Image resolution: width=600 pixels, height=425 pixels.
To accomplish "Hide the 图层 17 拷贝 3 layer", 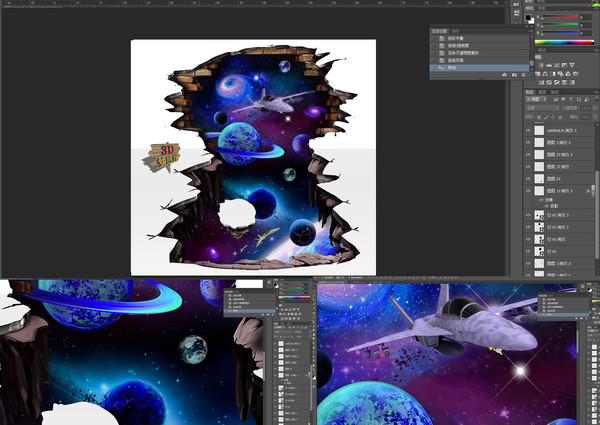I will 528,191.
